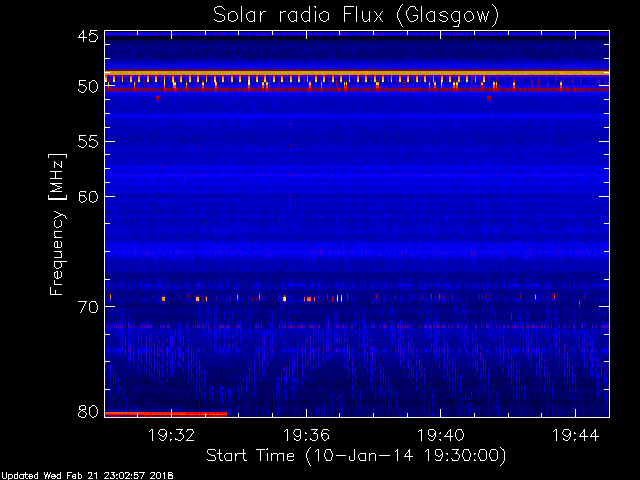Screen dimensions: 640x480
Task: Click the 'Updated Wed Feb 21 23:02:57 2018' timestamp
Action: pyautogui.click(x=87, y=476)
